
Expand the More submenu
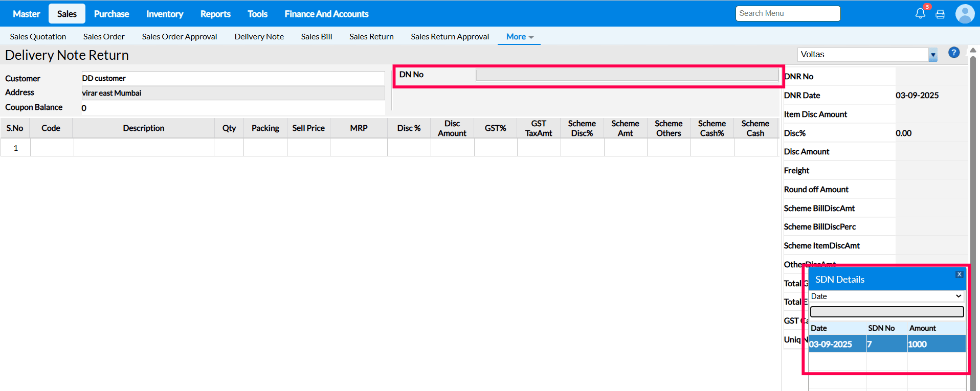click(x=520, y=37)
